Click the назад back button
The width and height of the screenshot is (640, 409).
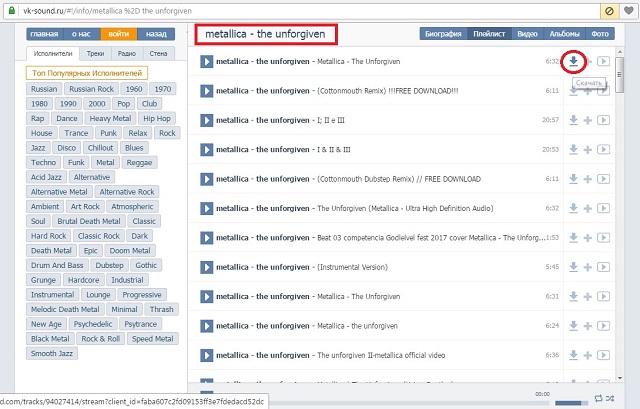[x=156, y=34]
